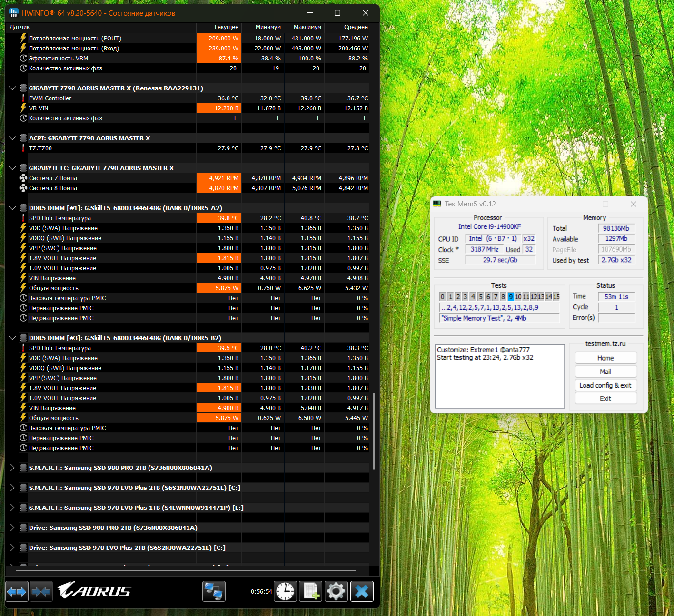The width and height of the screenshot is (674, 616).
Task: Click the uptime timer reading 0:56:54
Action: coord(261,592)
